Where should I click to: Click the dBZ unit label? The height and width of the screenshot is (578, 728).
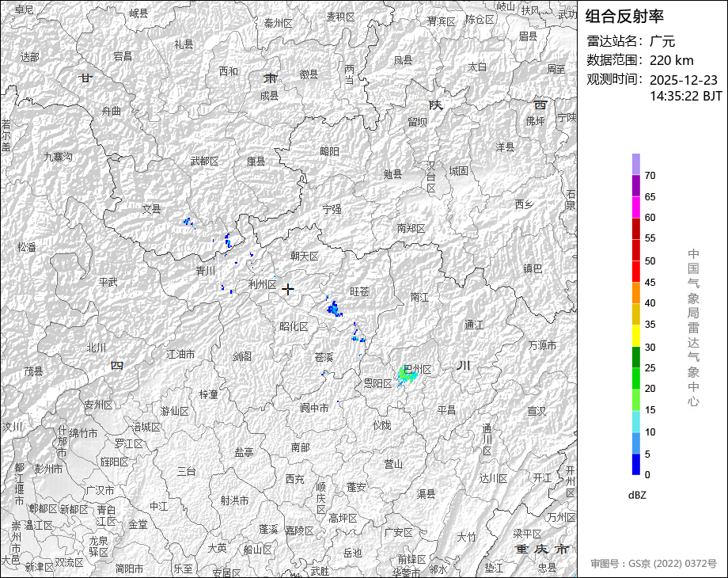(637, 495)
